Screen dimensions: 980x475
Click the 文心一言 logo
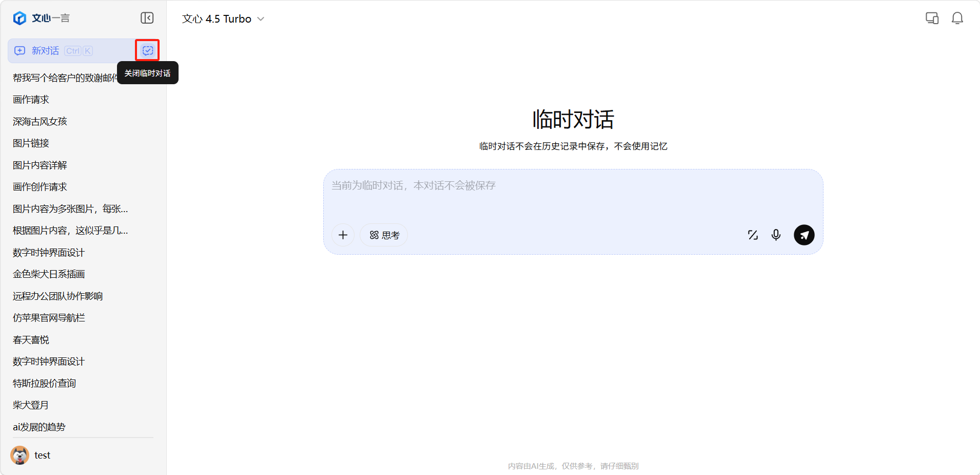(41, 18)
